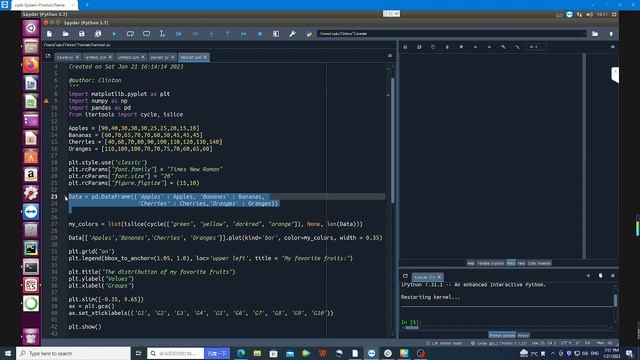Go to parent directory arrow
Viewport: 640px width, 360px height.
611,34
